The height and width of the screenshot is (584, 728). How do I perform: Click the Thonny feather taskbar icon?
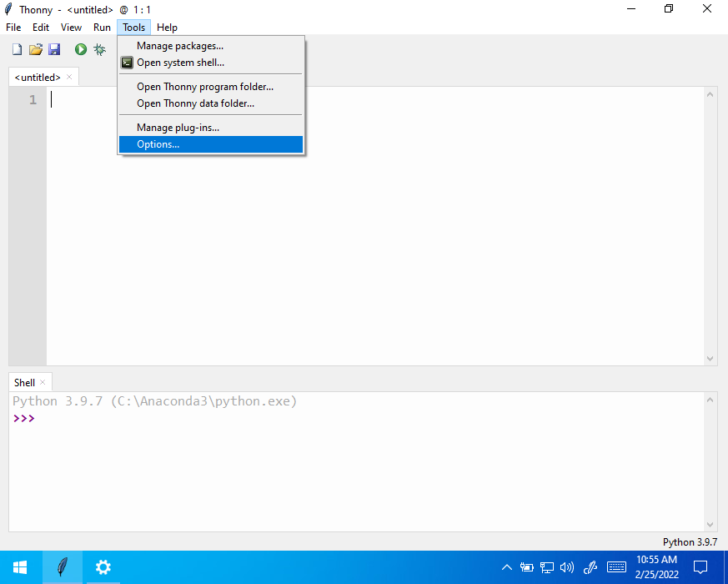[63, 567]
